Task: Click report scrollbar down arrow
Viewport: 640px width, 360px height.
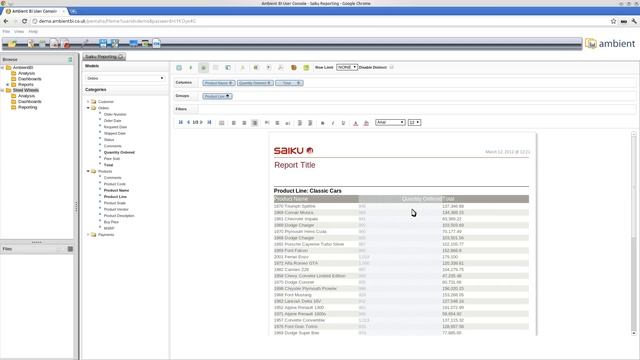Action: pyautogui.click(x=633, y=333)
